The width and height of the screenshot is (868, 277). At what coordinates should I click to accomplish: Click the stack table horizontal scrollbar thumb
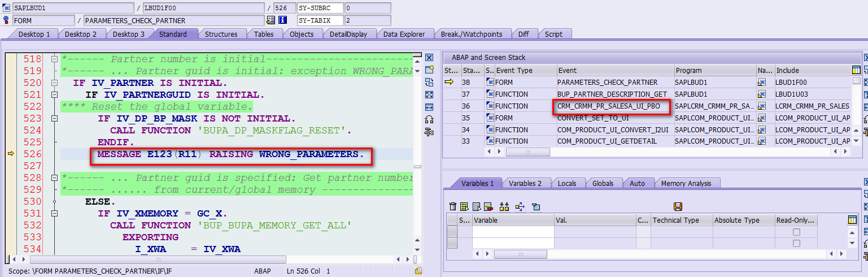pyautogui.click(x=528, y=152)
